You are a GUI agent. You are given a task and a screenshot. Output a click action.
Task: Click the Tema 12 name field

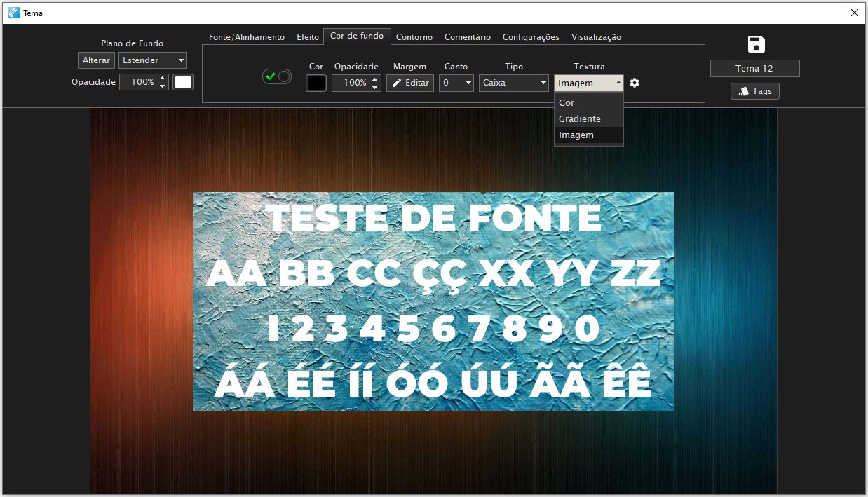pos(754,69)
